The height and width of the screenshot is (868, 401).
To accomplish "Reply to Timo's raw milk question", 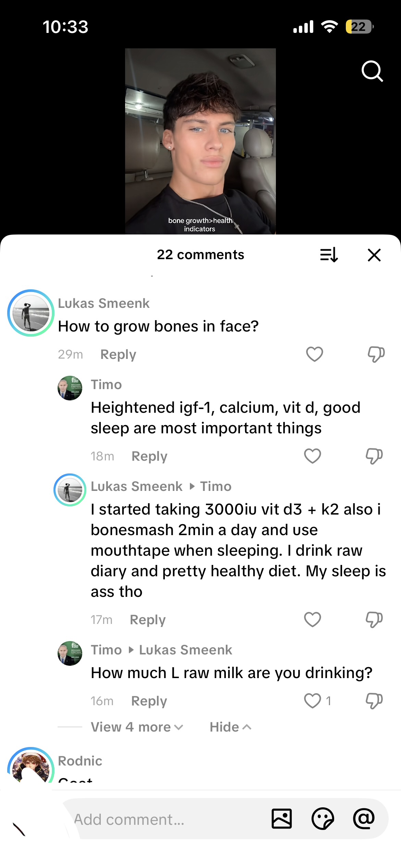I will [x=149, y=701].
